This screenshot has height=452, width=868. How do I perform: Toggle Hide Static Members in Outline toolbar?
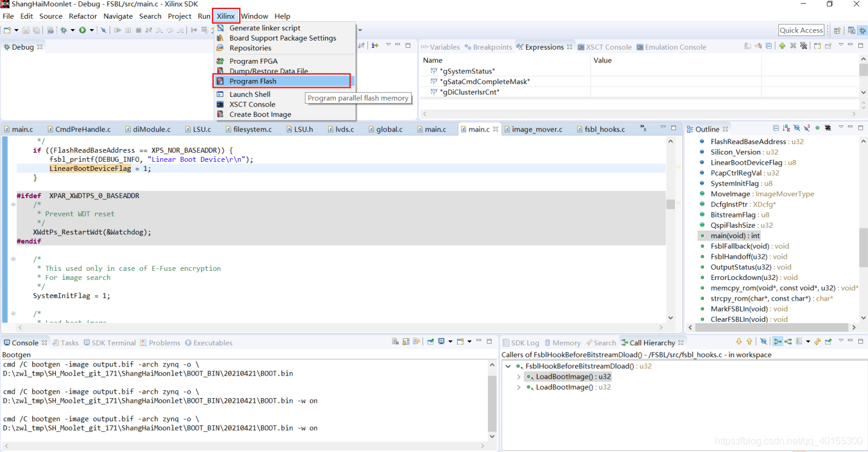(x=807, y=128)
